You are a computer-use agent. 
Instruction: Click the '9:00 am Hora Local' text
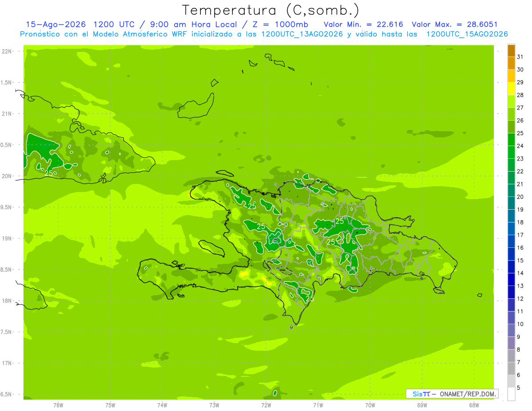tap(194, 24)
